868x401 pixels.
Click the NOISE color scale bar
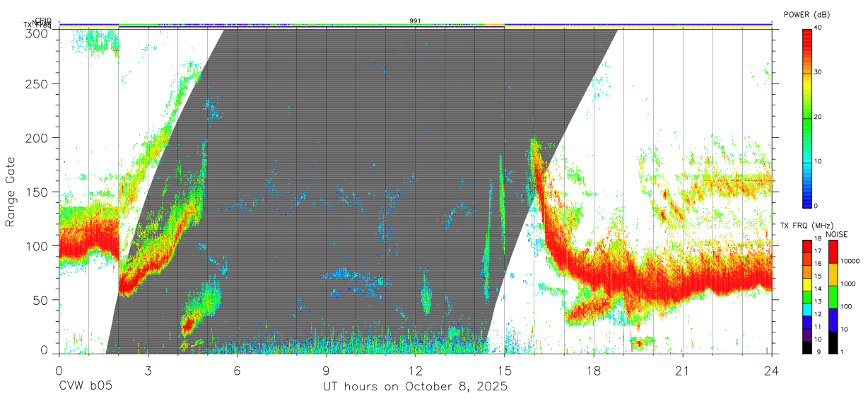pyautogui.click(x=833, y=297)
